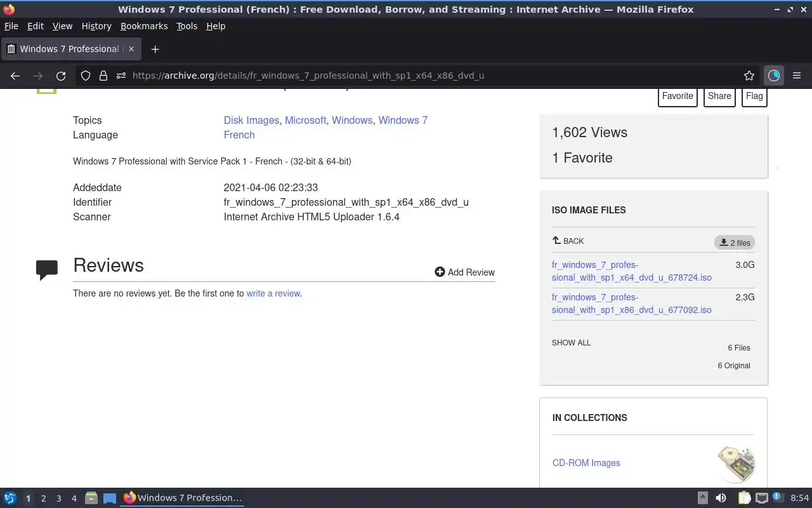This screenshot has width=812, height=508.
Task: Open the French language link
Action: [x=239, y=135]
